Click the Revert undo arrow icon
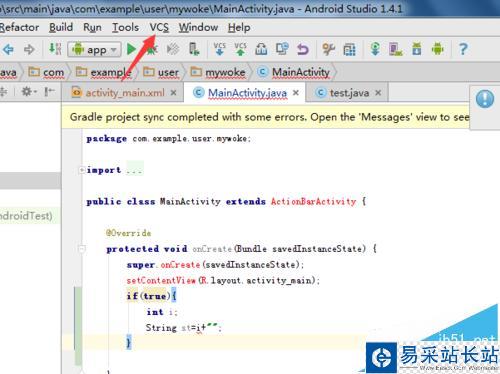The height and width of the screenshot is (374, 500). (x=303, y=49)
